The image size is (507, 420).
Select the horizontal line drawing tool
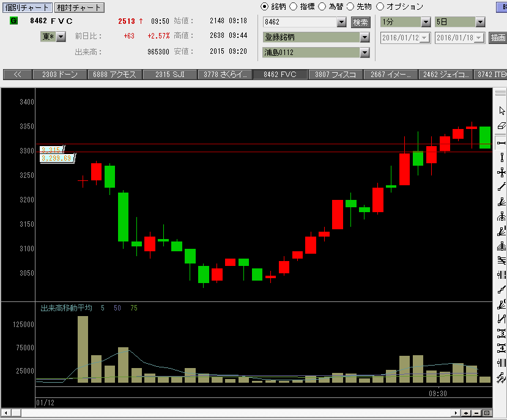pos(501,143)
